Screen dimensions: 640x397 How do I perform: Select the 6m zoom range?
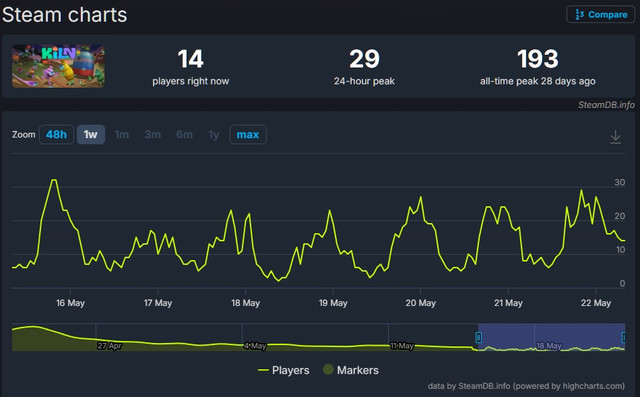(184, 135)
